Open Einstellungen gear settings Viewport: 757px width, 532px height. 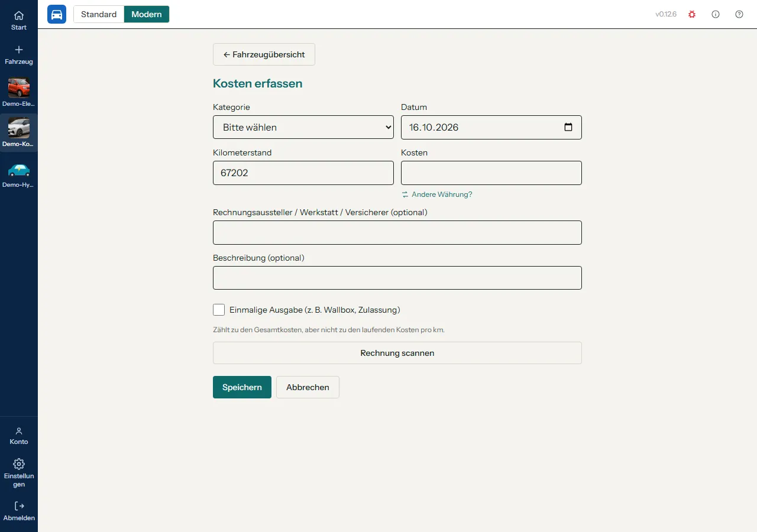[19, 472]
